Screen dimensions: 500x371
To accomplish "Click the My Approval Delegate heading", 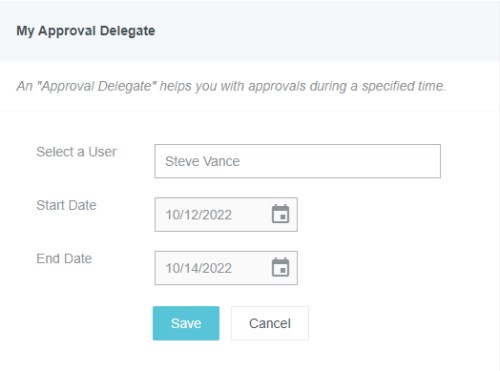I will tap(86, 31).
